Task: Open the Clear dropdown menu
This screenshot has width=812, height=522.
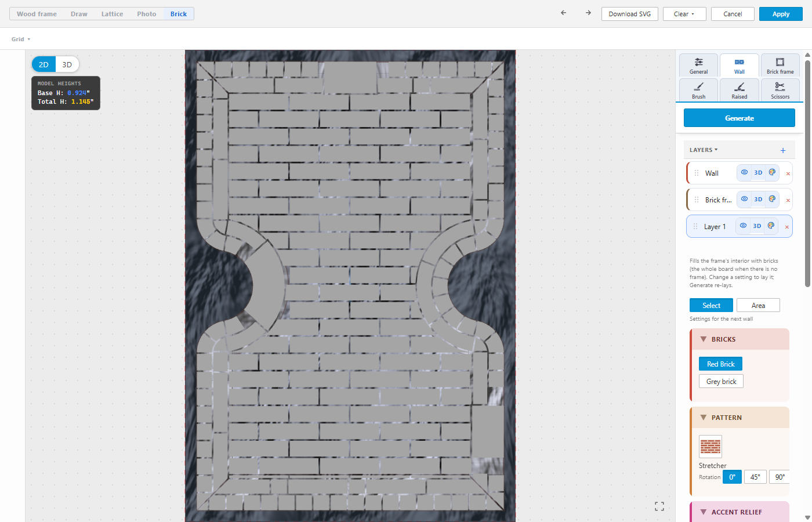Action: tap(684, 14)
